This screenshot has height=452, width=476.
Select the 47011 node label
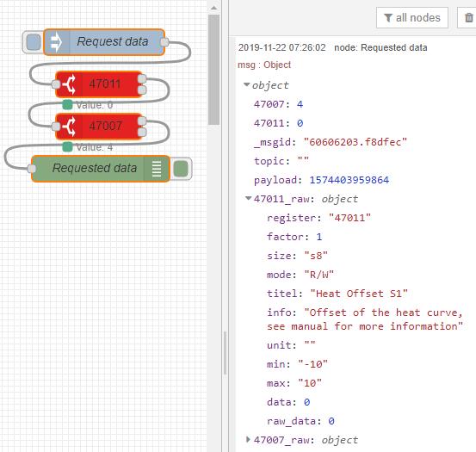[105, 84]
